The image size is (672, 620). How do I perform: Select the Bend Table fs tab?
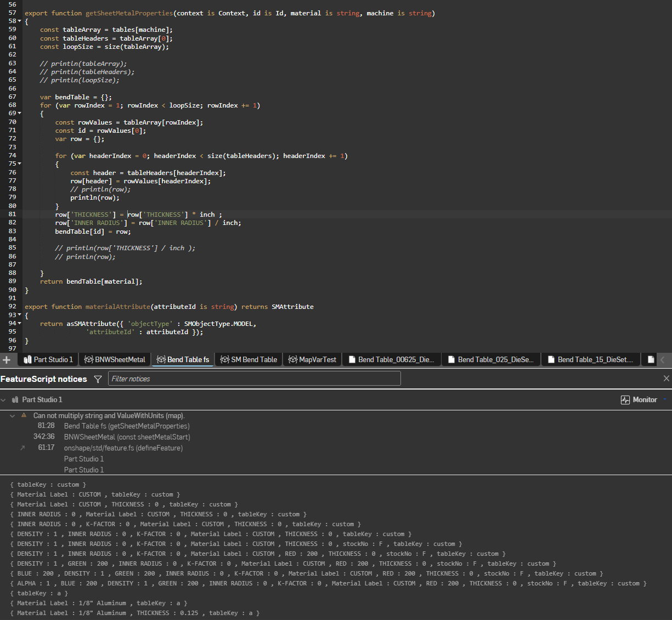(x=183, y=360)
